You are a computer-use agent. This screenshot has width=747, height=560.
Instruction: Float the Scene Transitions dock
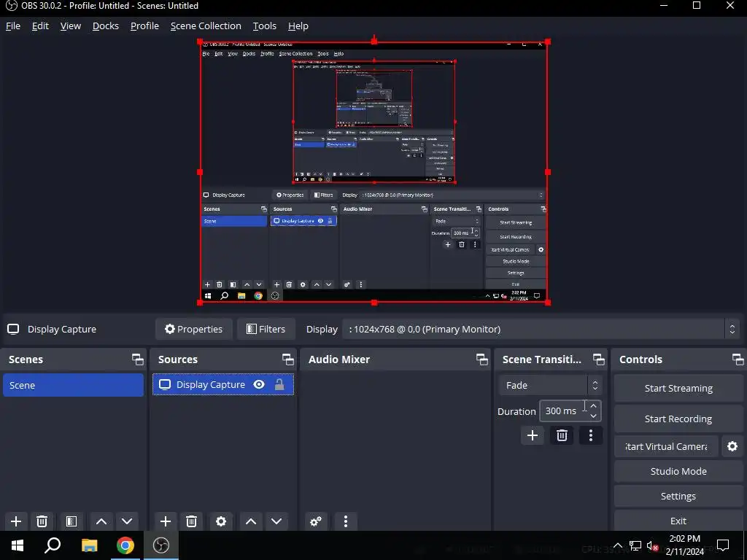pos(599,359)
